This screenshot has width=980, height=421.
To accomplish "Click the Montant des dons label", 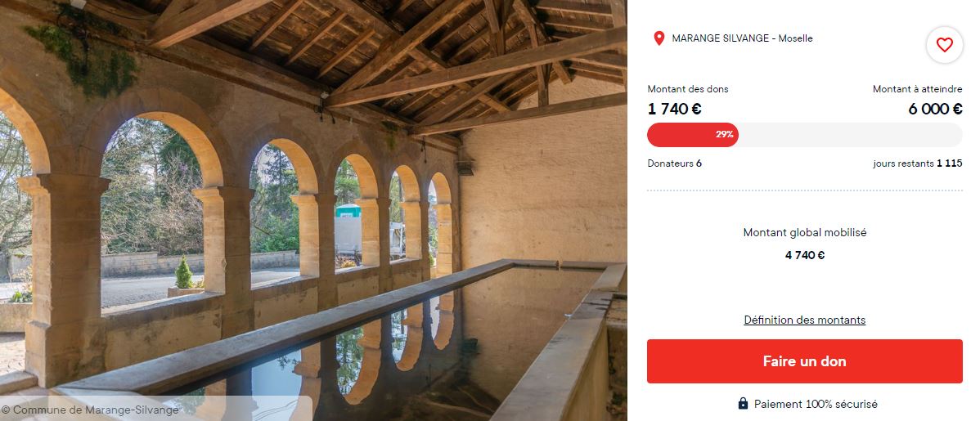I will (687, 89).
